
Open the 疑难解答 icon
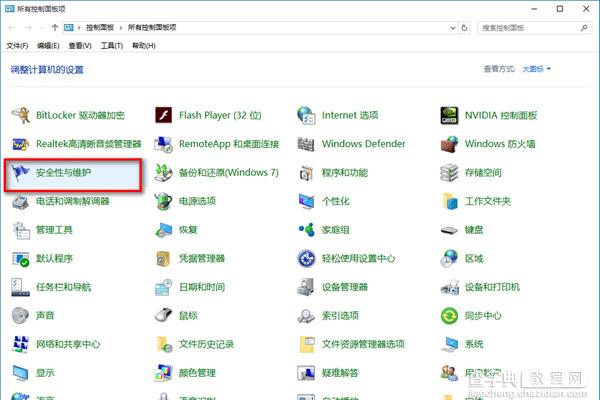(x=307, y=373)
